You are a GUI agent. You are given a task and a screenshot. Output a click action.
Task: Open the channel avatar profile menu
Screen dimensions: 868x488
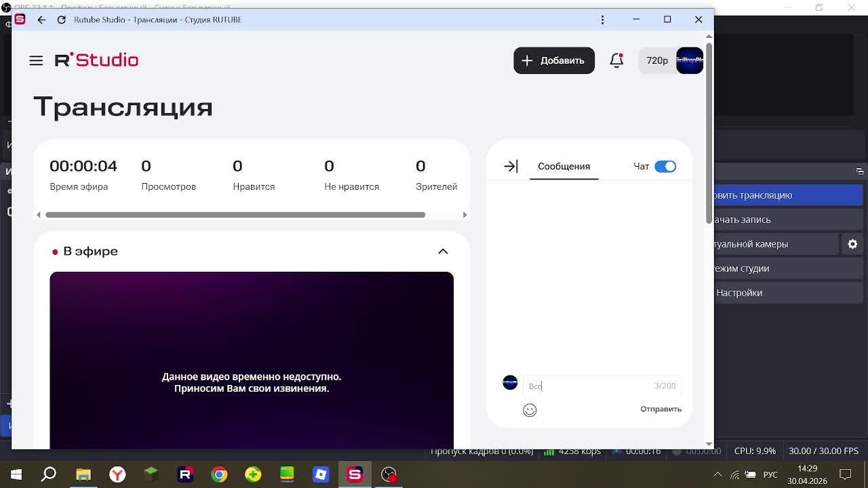tap(690, 60)
